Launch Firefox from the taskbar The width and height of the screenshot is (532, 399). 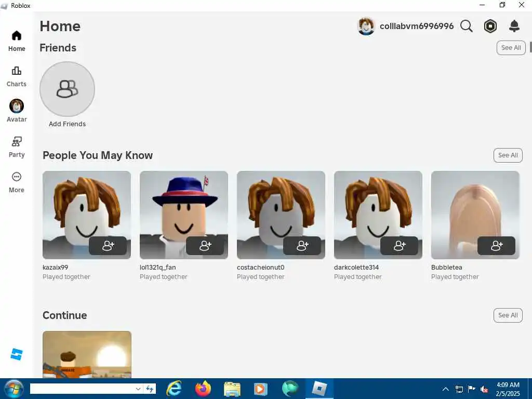pos(203,389)
